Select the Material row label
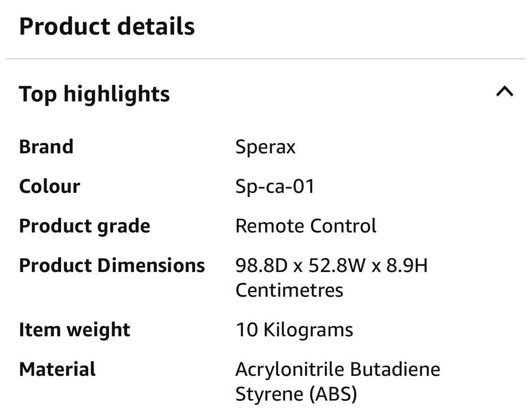The width and height of the screenshot is (532, 415). pyautogui.click(x=57, y=369)
